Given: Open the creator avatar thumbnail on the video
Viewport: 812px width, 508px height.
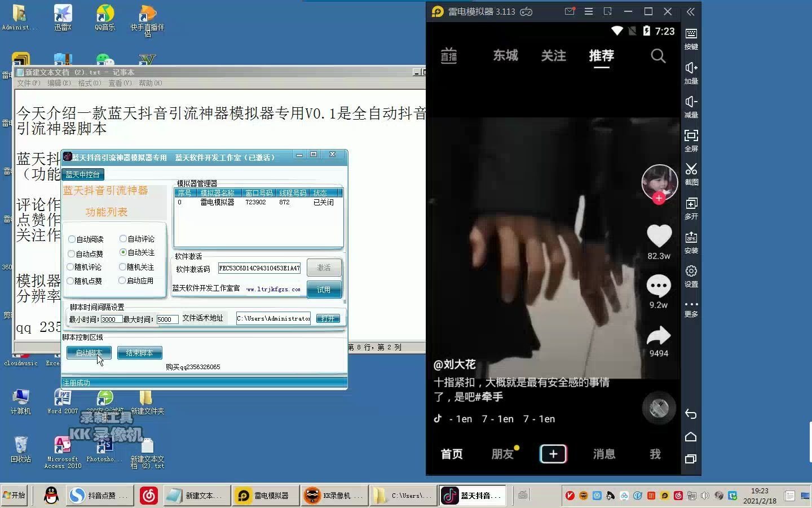Looking at the screenshot, I should [659, 182].
